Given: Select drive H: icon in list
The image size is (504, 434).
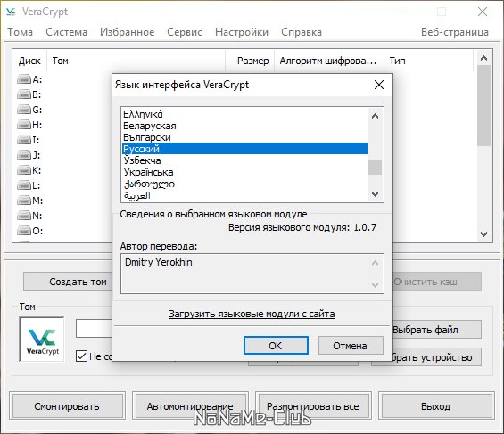Looking at the screenshot, I should (x=24, y=125).
